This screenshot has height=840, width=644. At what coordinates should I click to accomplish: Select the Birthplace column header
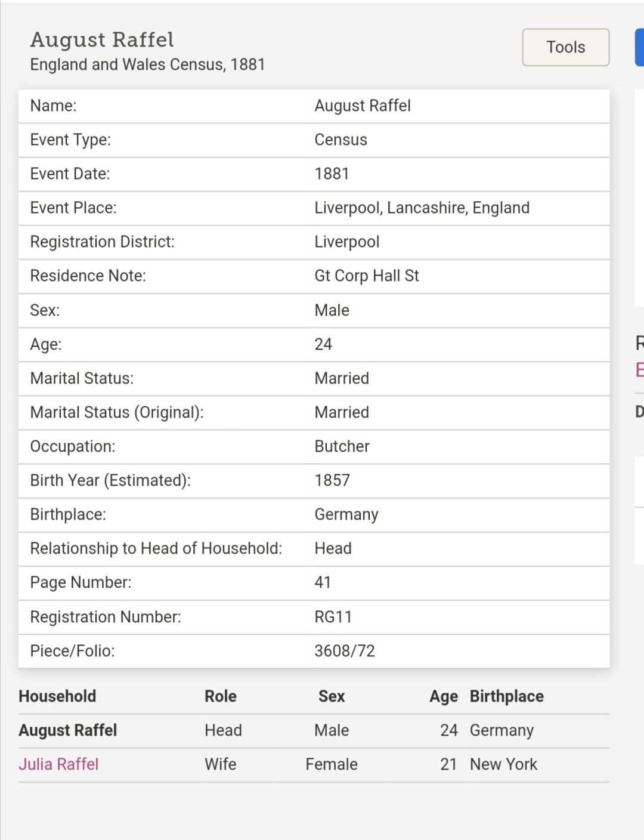(507, 696)
